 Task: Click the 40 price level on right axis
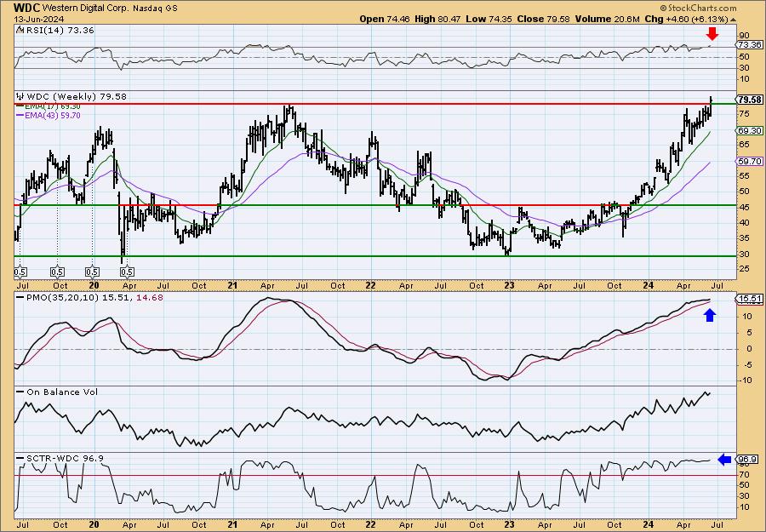744,223
